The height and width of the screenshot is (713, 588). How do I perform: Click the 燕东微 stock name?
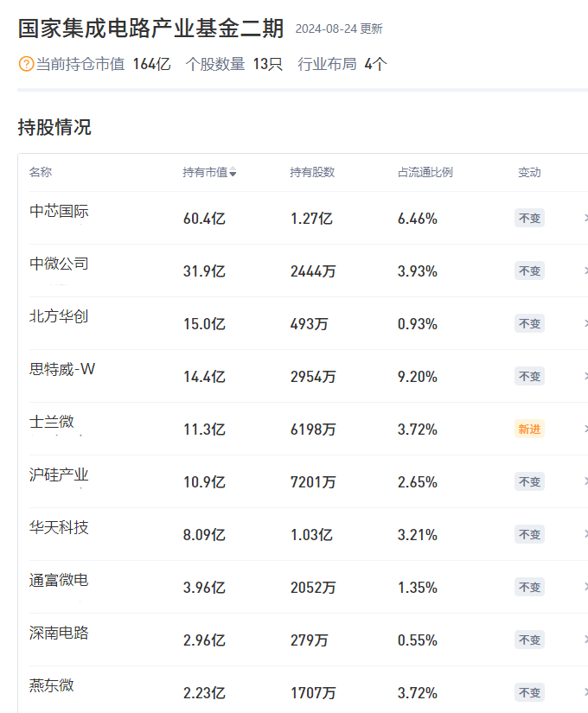pos(52,685)
